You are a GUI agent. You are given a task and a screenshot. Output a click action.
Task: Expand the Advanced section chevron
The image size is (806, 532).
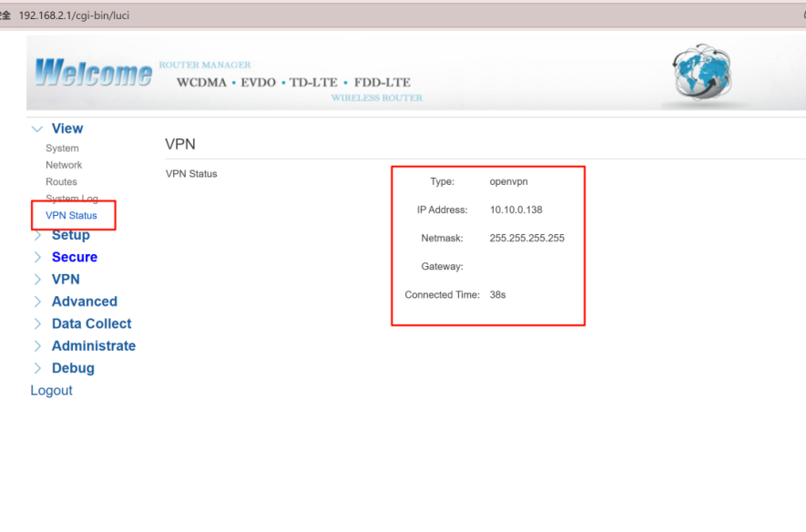point(37,302)
